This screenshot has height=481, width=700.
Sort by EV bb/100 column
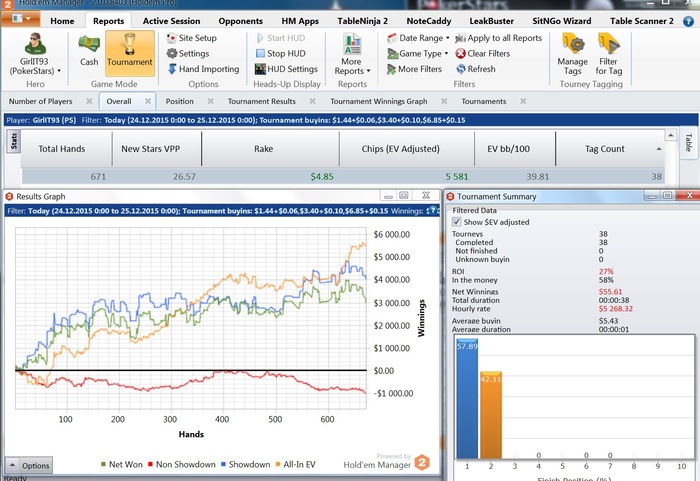(515, 149)
